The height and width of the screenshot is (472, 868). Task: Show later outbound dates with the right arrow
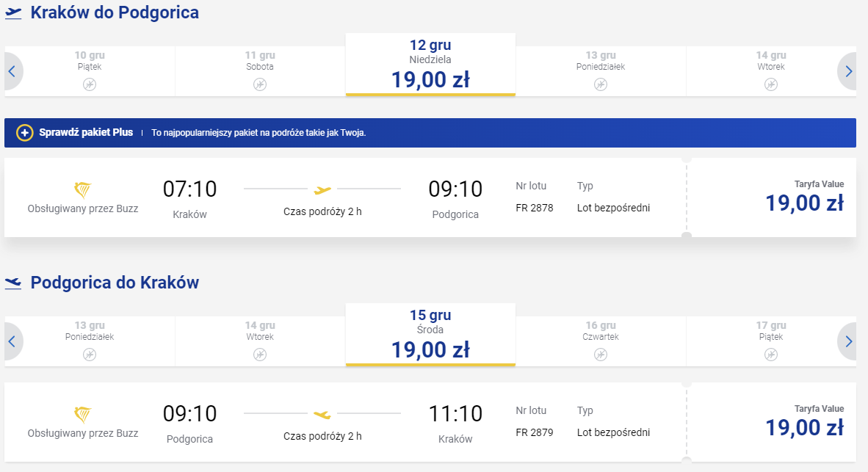(847, 71)
